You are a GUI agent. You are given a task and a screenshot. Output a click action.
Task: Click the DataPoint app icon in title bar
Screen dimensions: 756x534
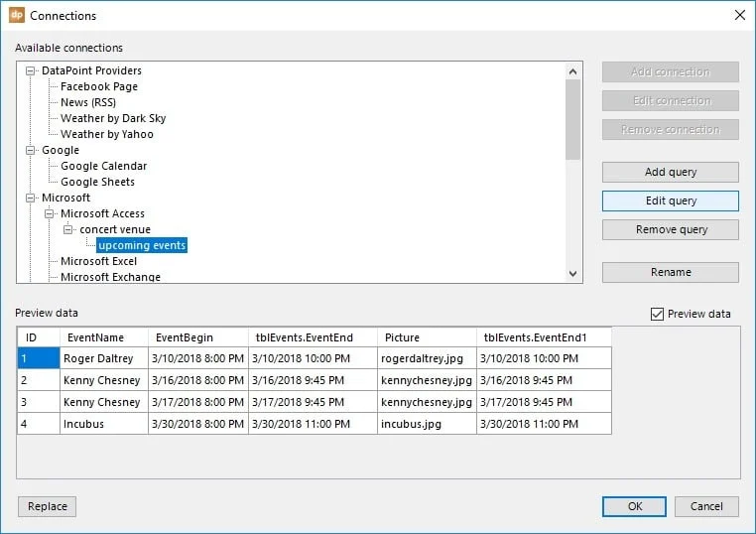coord(17,15)
